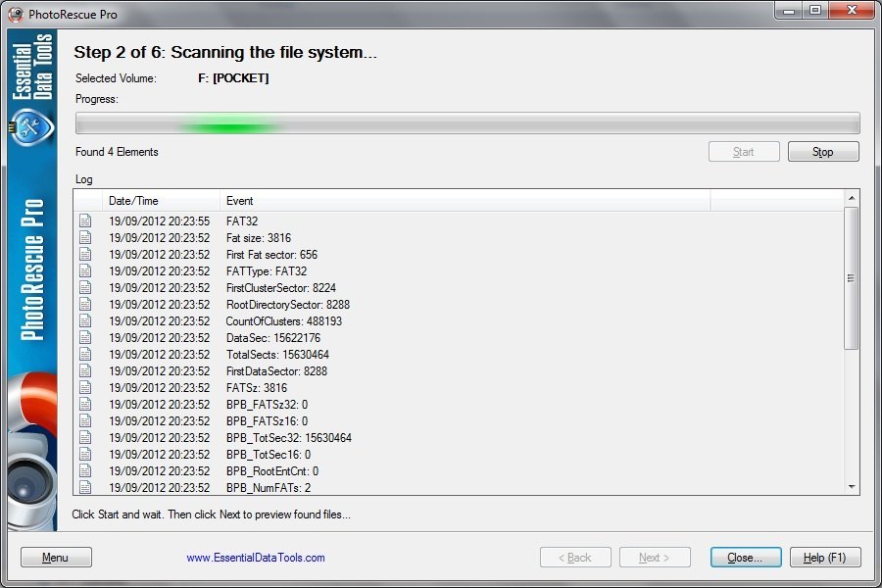Select 'FATSz: 3816' event text
Image resolution: width=882 pixels, height=588 pixels.
coord(257,388)
